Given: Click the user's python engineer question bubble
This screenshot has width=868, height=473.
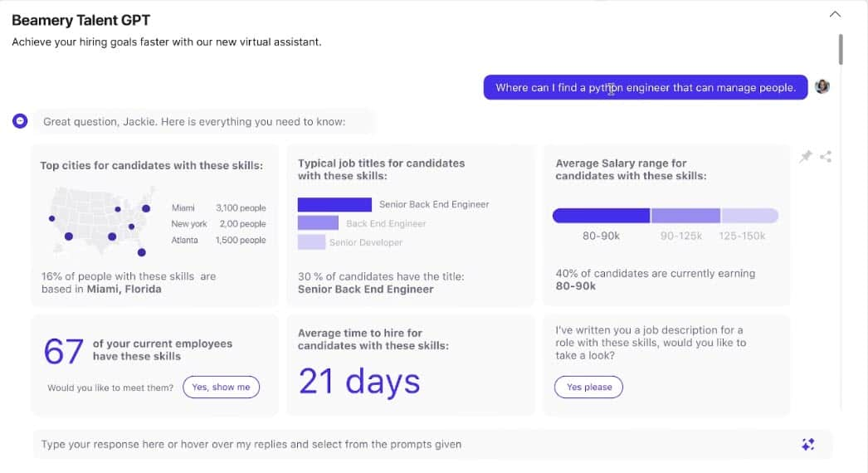Looking at the screenshot, I should (645, 87).
